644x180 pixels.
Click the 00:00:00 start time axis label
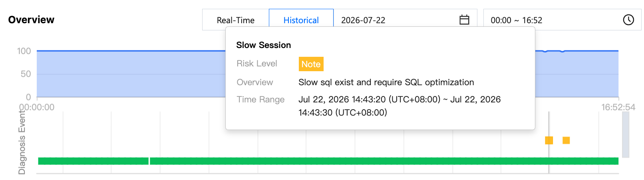37,107
